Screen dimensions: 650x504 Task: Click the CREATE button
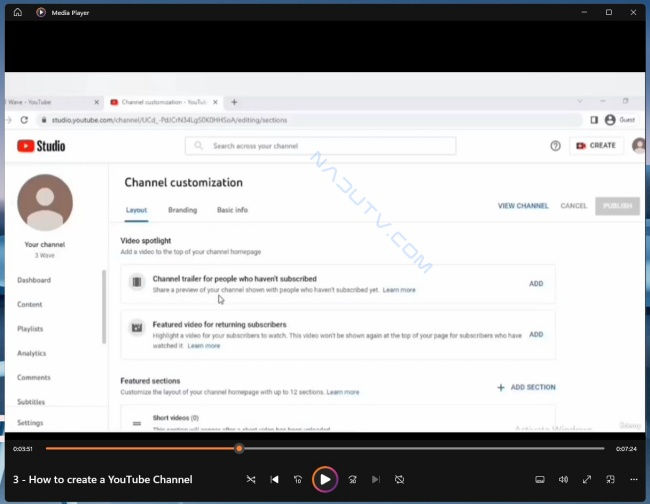click(596, 145)
